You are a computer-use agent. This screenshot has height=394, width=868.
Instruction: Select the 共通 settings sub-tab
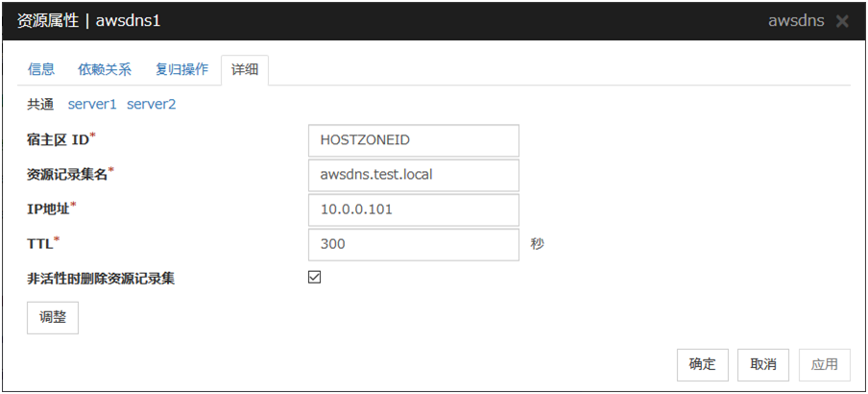tap(40, 104)
